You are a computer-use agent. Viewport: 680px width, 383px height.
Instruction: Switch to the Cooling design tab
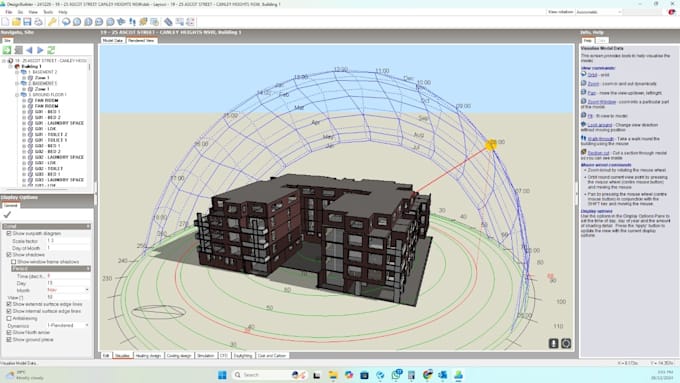[x=179, y=356]
